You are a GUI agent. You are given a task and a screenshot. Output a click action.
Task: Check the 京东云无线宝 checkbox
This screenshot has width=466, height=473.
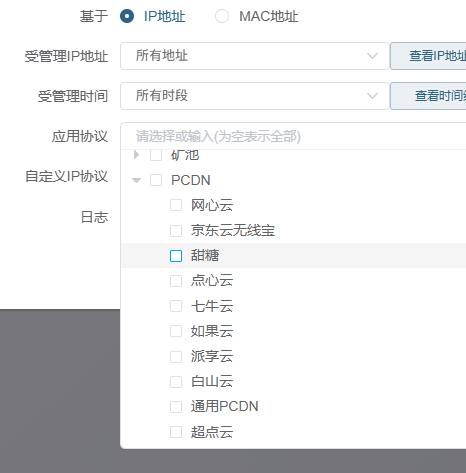(176, 231)
